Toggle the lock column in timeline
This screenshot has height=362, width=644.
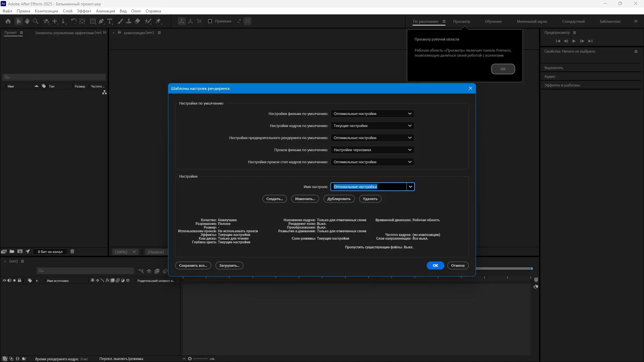click(x=19, y=281)
